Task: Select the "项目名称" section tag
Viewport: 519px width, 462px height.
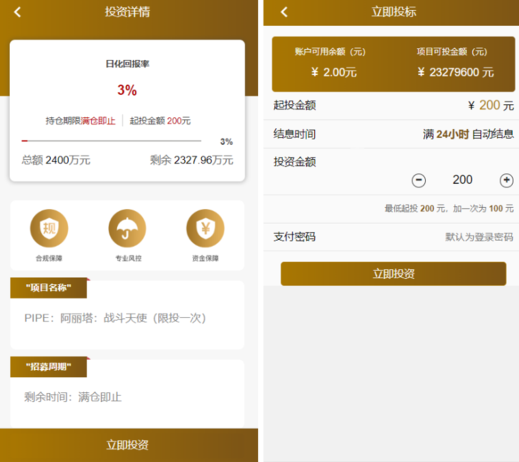Action: (49, 288)
